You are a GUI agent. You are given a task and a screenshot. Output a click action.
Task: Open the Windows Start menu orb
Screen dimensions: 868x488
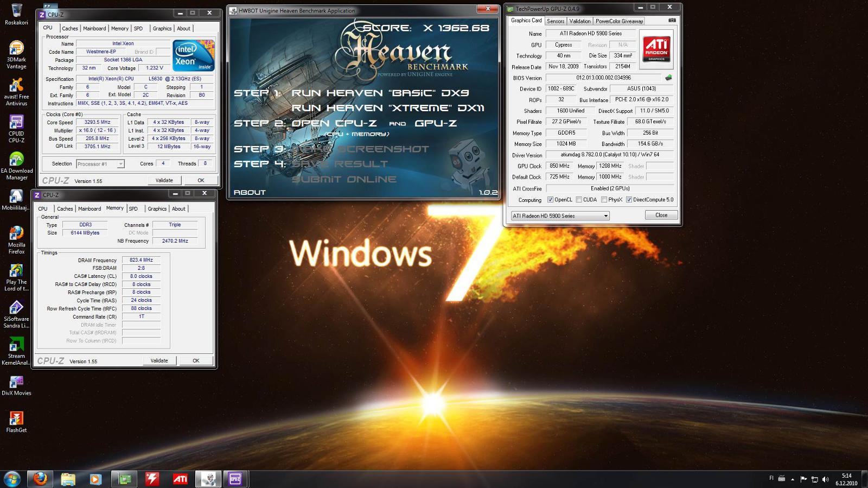coord(12,479)
